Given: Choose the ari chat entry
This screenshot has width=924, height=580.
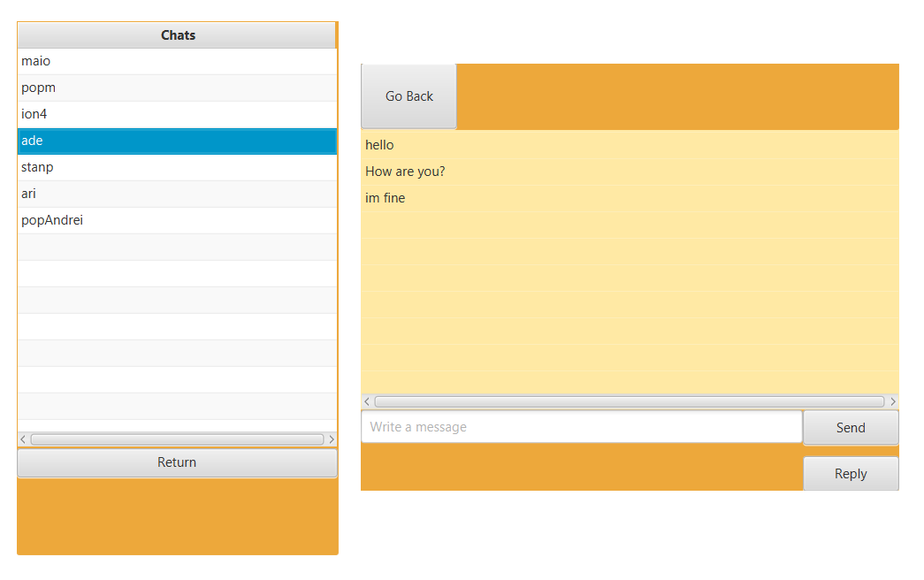Looking at the screenshot, I should pyautogui.click(x=178, y=194).
